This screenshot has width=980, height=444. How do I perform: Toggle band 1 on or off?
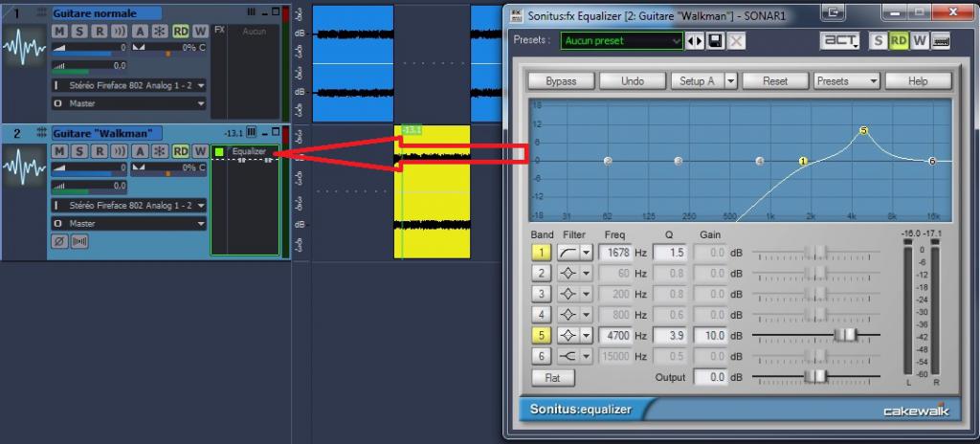tap(542, 253)
